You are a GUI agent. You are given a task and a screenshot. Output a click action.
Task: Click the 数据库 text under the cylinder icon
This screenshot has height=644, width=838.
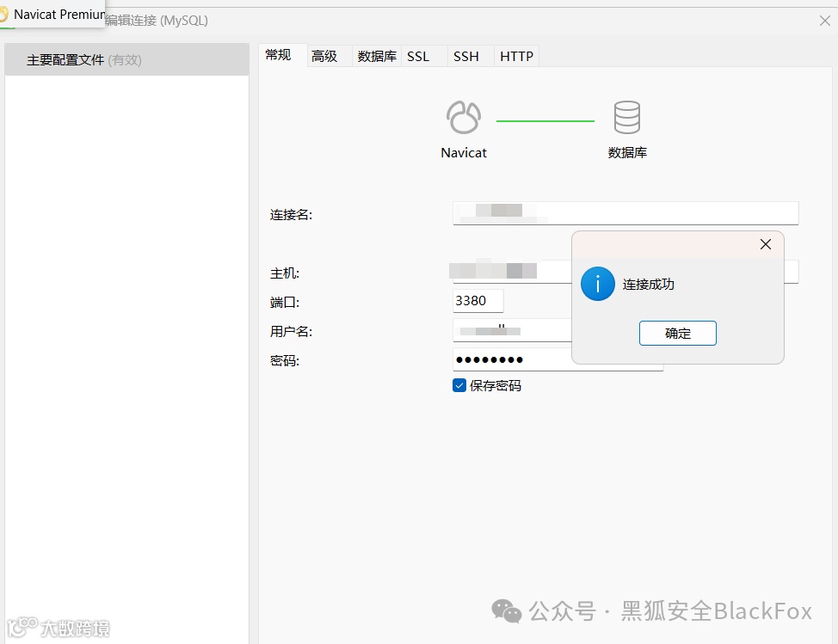[x=627, y=153]
